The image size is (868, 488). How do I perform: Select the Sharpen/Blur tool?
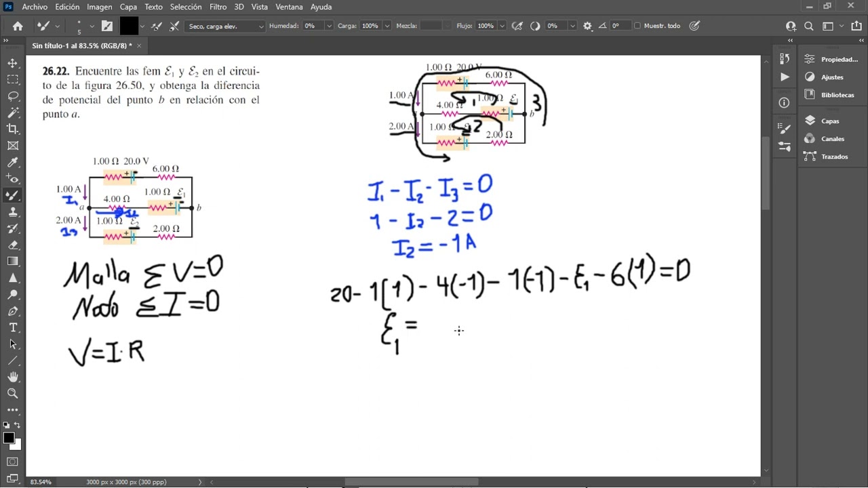(x=12, y=278)
